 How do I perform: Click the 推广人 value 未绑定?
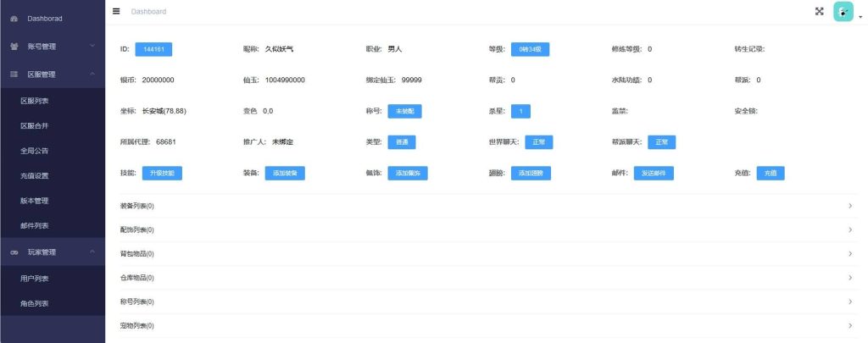[282, 142]
